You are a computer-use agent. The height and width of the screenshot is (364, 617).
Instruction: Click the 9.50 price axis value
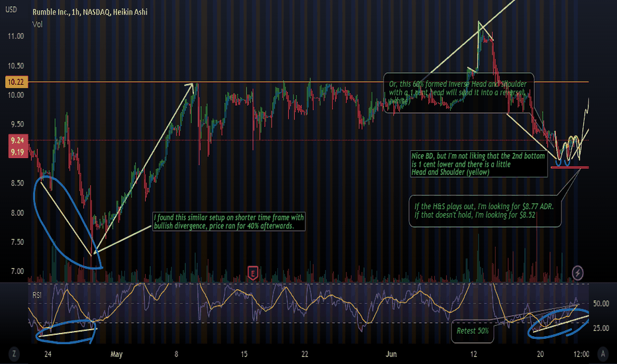(x=17, y=124)
